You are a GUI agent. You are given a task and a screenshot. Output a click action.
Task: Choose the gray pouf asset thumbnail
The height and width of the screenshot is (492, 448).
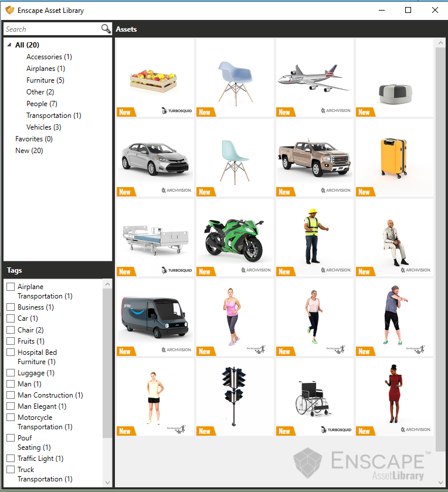click(x=395, y=78)
